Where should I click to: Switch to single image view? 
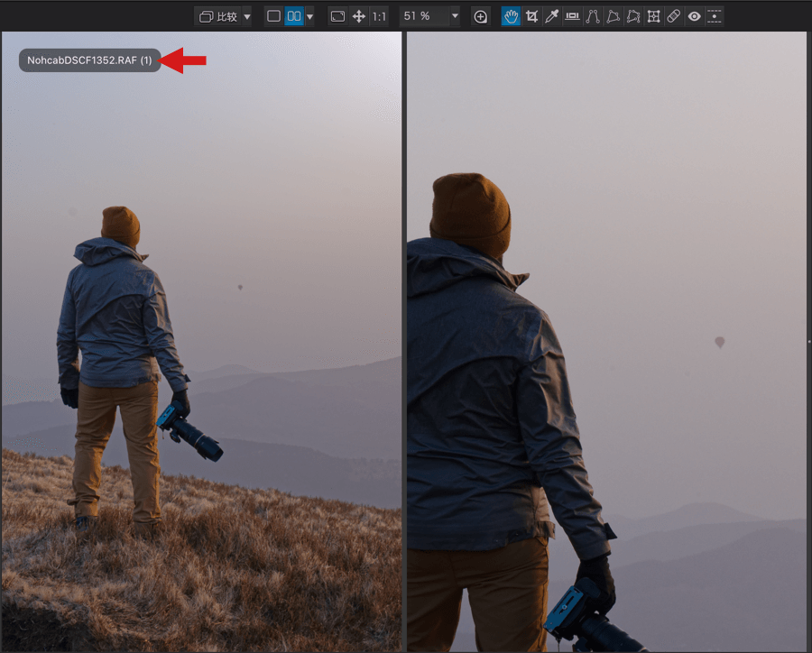[x=273, y=16]
